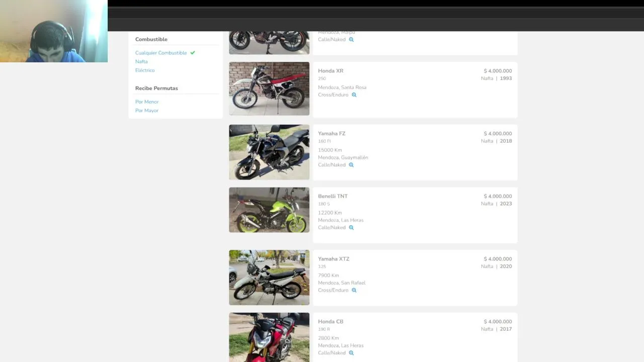Filter listings by Eléctrico fuel
Screen dimensions: 644x362
pos(145,70)
